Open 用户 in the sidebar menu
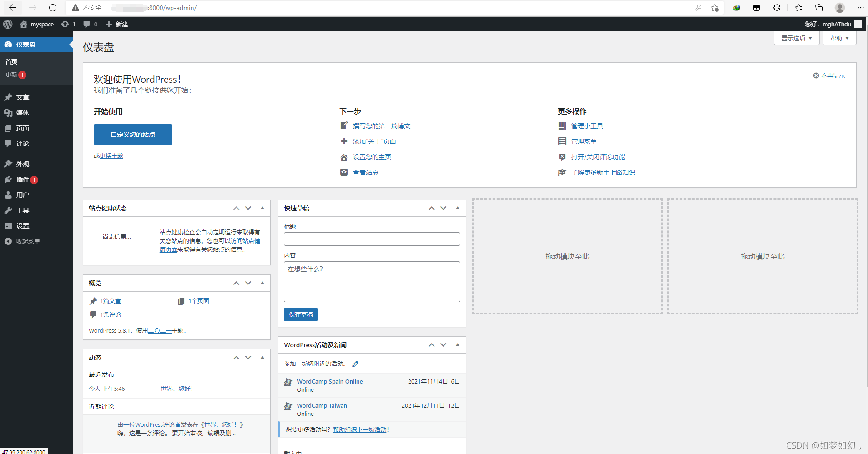Screen dimensions: 868x454 click(36, 195)
